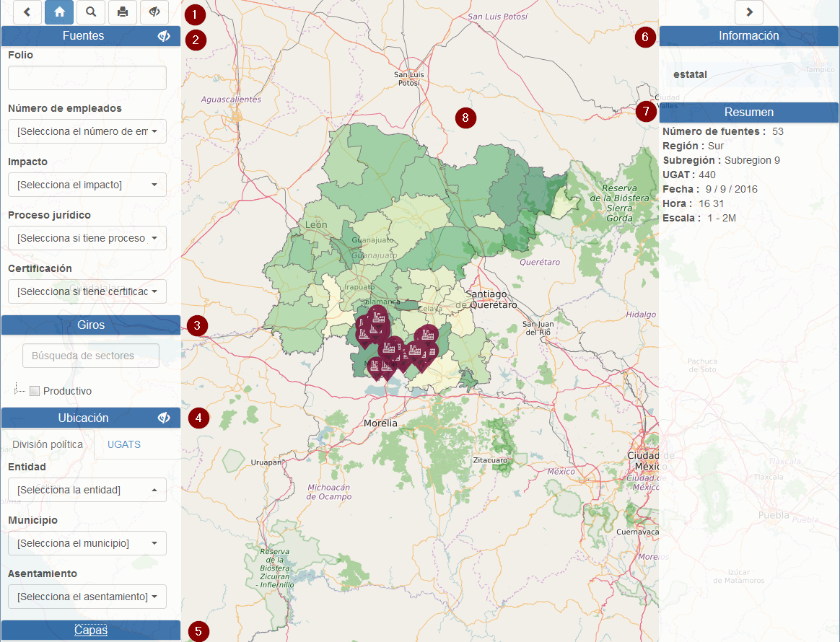The height and width of the screenshot is (642, 840).
Task: Click the Información panel header
Action: 749,36
